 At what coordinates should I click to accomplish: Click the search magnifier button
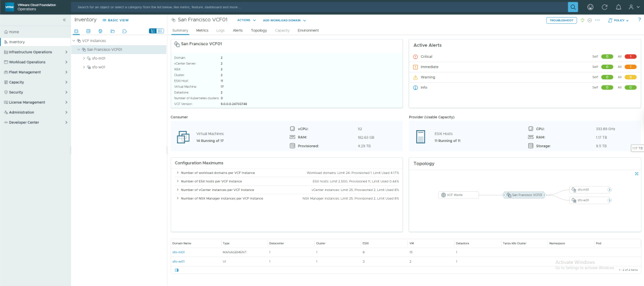pyautogui.click(x=572, y=7)
